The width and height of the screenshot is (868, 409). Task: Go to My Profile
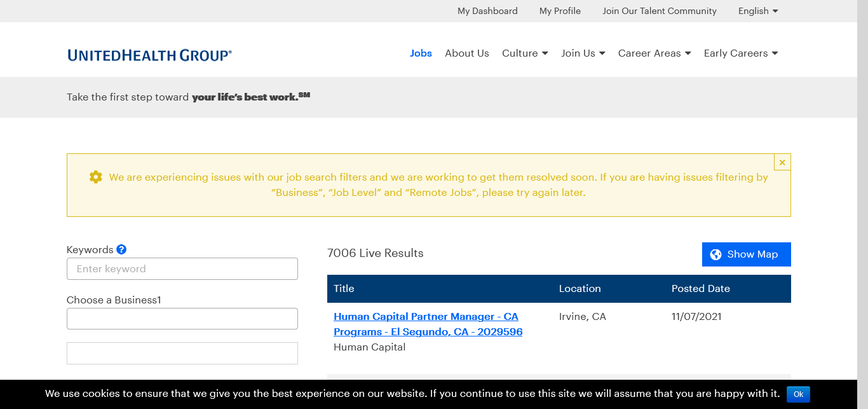[x=560, y=11]
